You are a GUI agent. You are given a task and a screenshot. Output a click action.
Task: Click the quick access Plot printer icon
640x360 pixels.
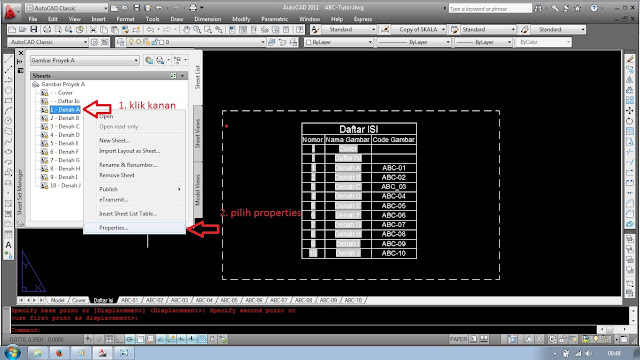[193, 8]
